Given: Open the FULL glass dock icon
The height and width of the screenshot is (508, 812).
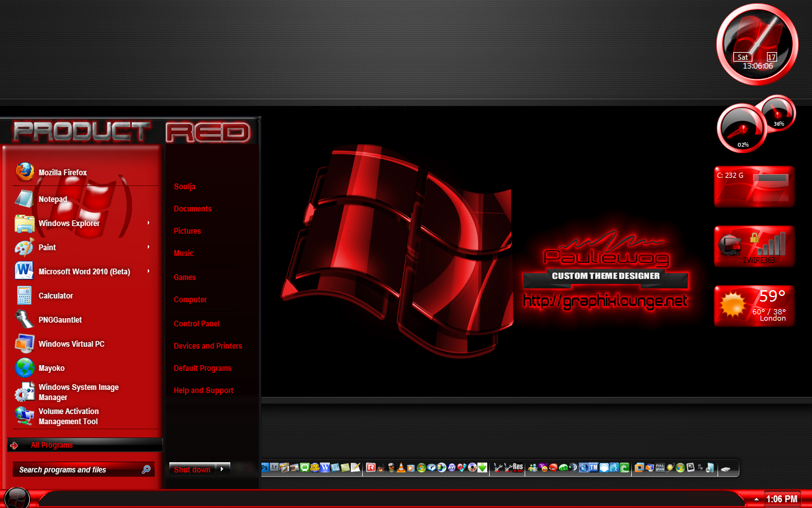Looking at the screenshot, I should (x=660, y=467).
